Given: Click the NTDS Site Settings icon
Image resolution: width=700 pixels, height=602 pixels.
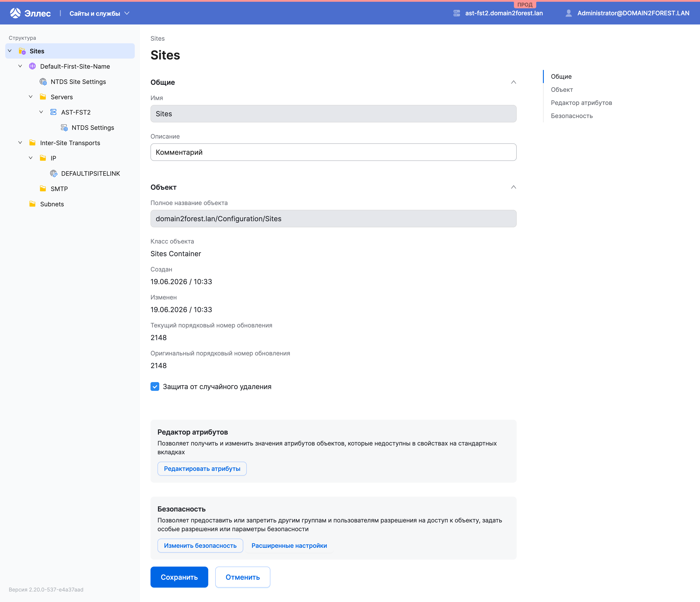Looking at the screenshot, I should tap(43, 82).
